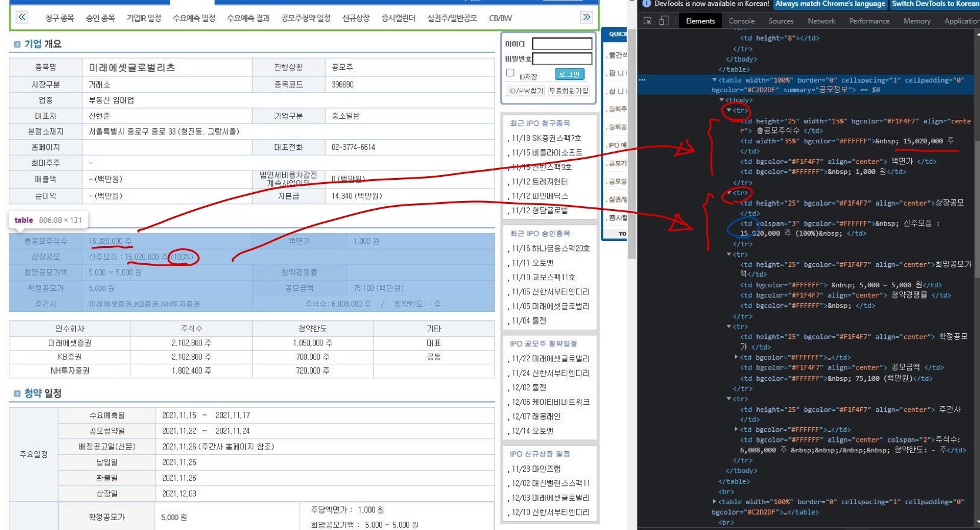Click the ID/PW찾기 button

coord(526,91)
